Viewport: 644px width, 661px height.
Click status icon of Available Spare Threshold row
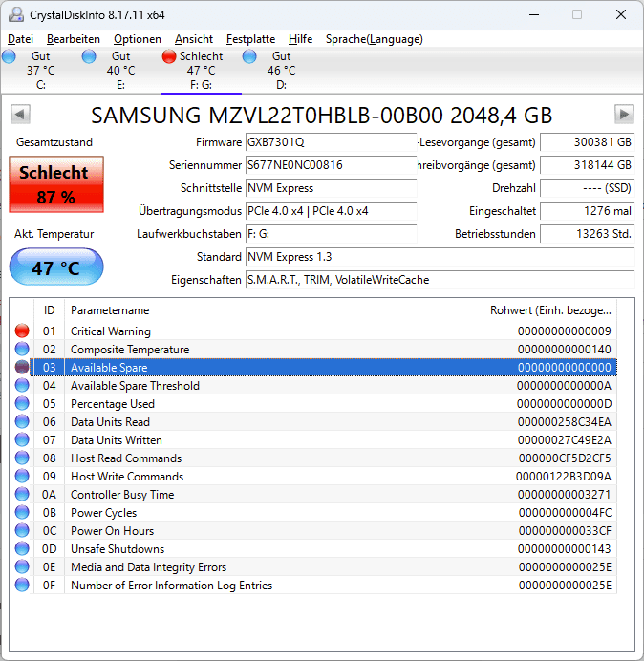[x=22, y=385]
